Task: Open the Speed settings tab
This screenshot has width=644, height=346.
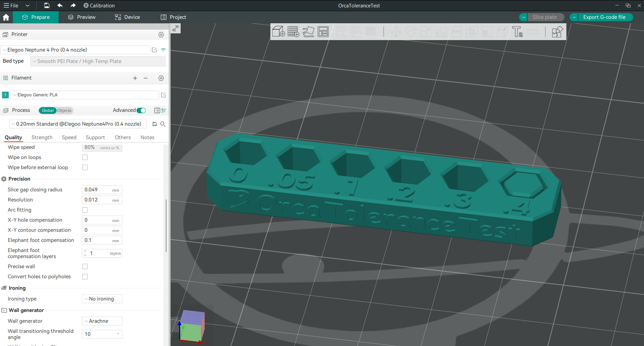Action: click(x=69, y=137)
